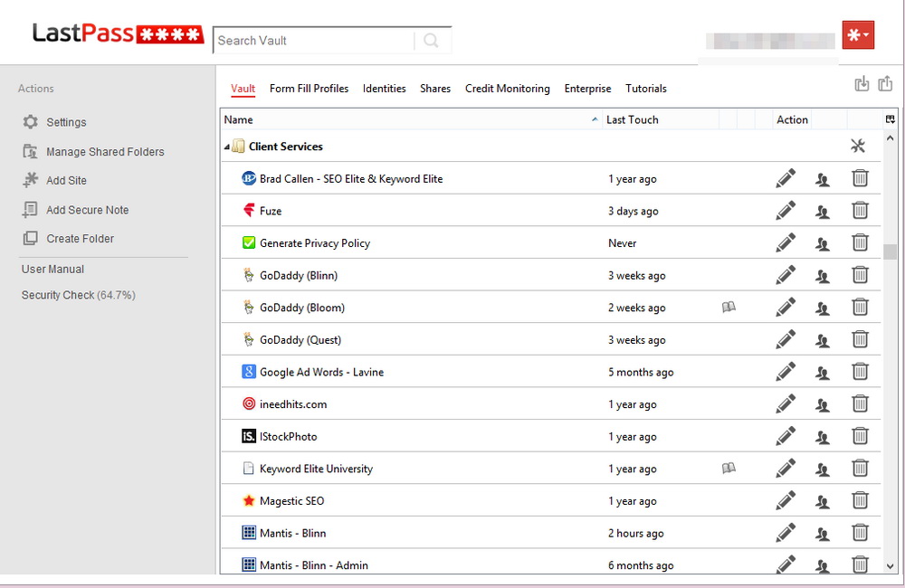Open the LastPass logo home link

coord(118,34)
